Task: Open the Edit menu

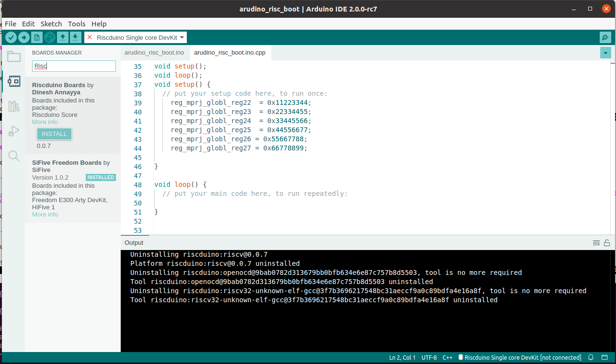Action: coord(28,23)
